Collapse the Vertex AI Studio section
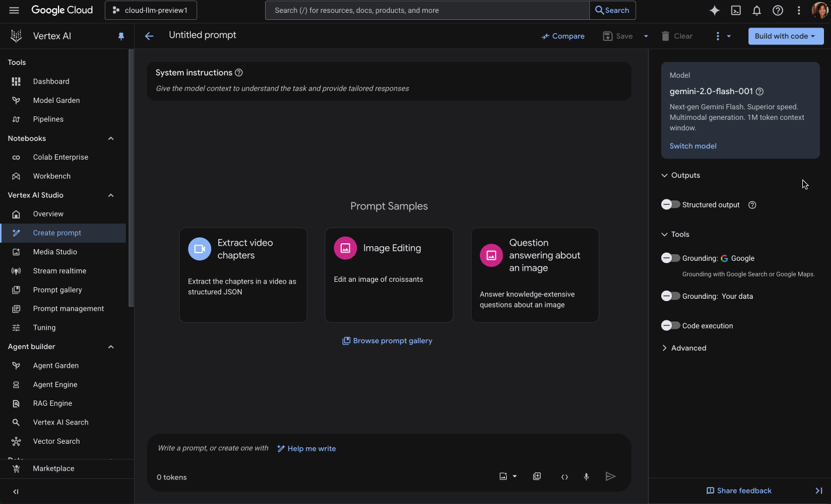831x504 pixels. (x=111, y=195)
